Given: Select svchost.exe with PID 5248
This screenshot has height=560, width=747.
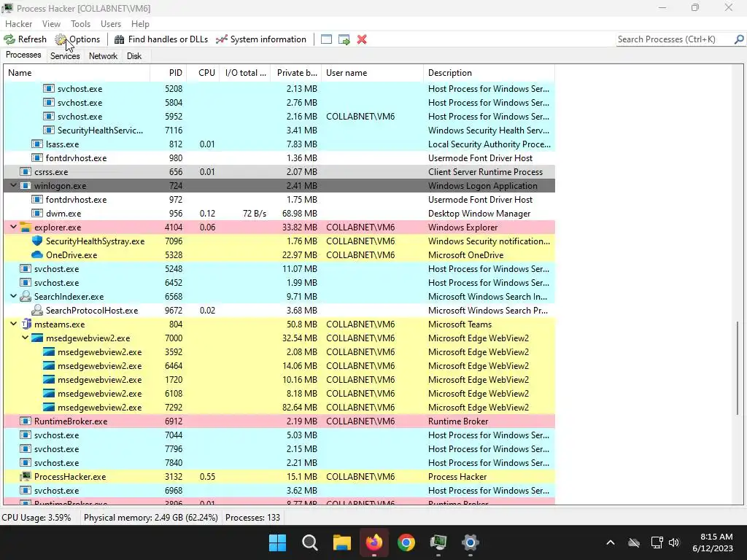Looking at the screenshot, I should [279, 268].
